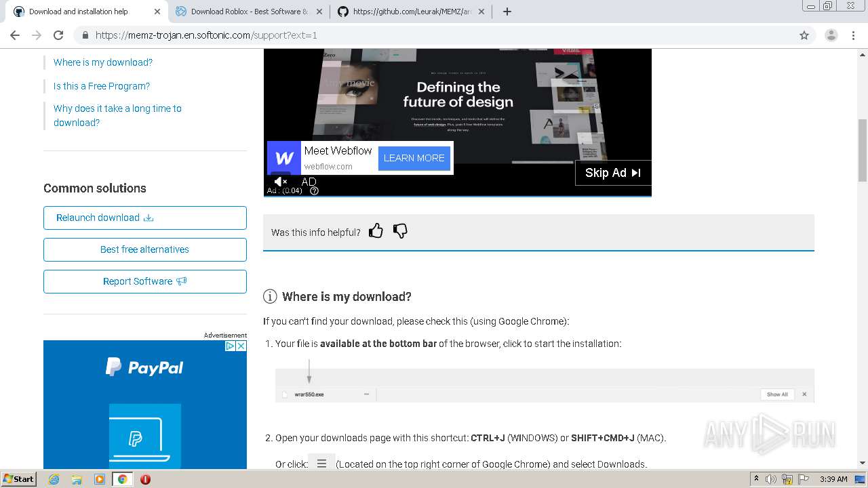Close the Download Roblox tab
The height and width of the screenshot is (488, 868).
point(319,12)
